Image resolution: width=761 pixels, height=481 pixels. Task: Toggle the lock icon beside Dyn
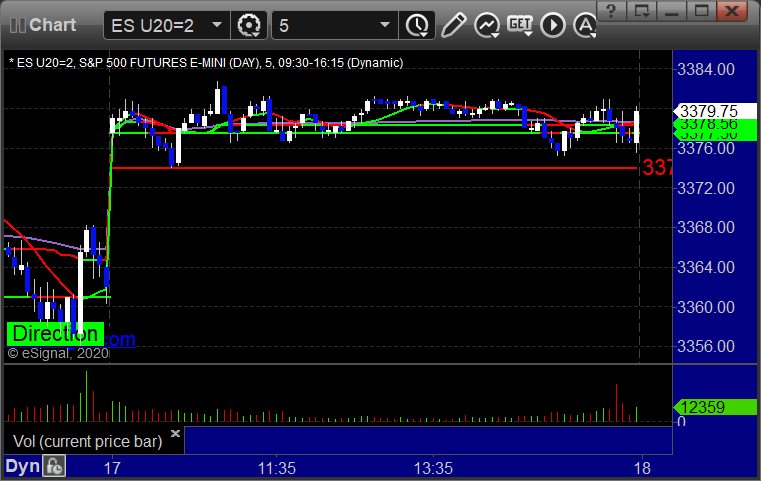(54, 466)
